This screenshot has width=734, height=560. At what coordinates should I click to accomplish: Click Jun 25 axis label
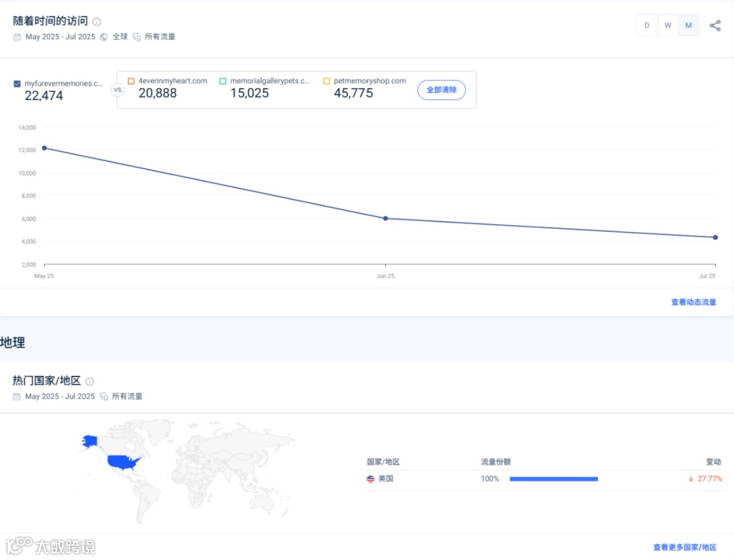[385, 276]
